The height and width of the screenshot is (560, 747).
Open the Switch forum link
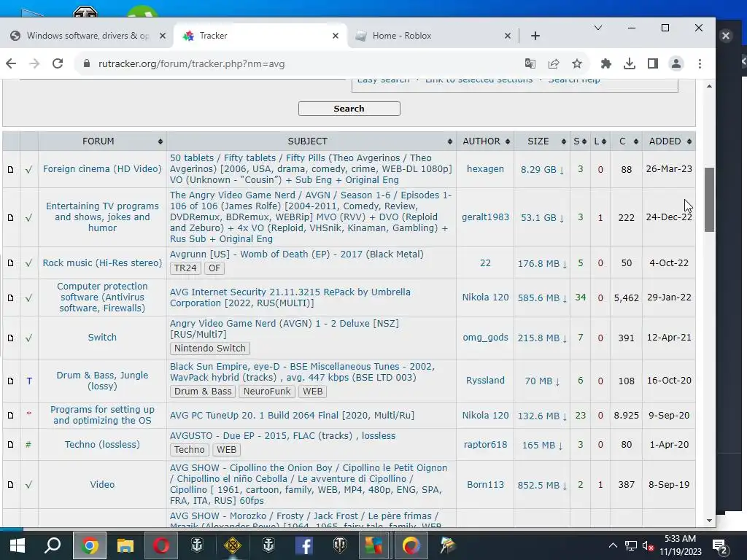102,337
